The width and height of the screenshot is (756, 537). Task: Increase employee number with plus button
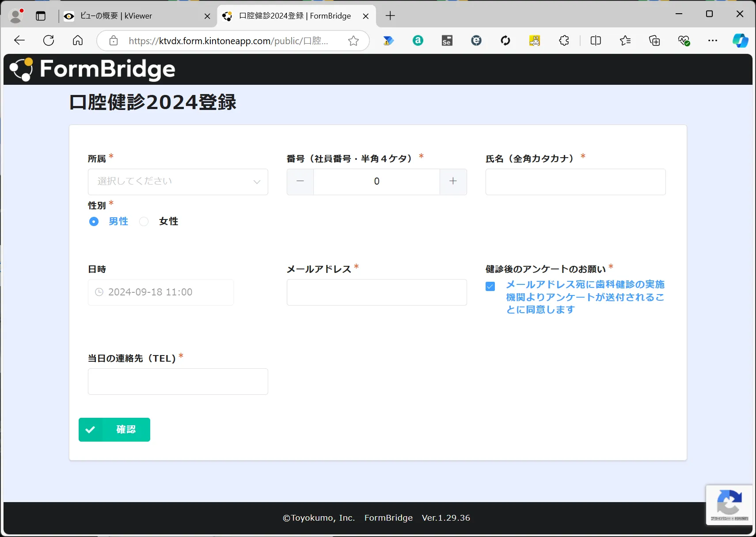click(453, 182)
